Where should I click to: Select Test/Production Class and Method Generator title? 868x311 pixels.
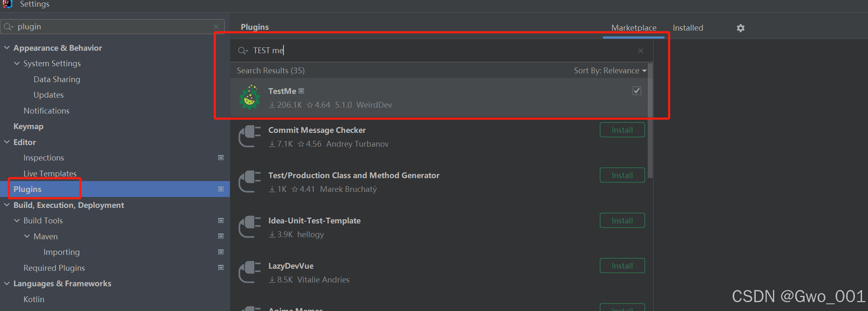click(x=354, y=175)
